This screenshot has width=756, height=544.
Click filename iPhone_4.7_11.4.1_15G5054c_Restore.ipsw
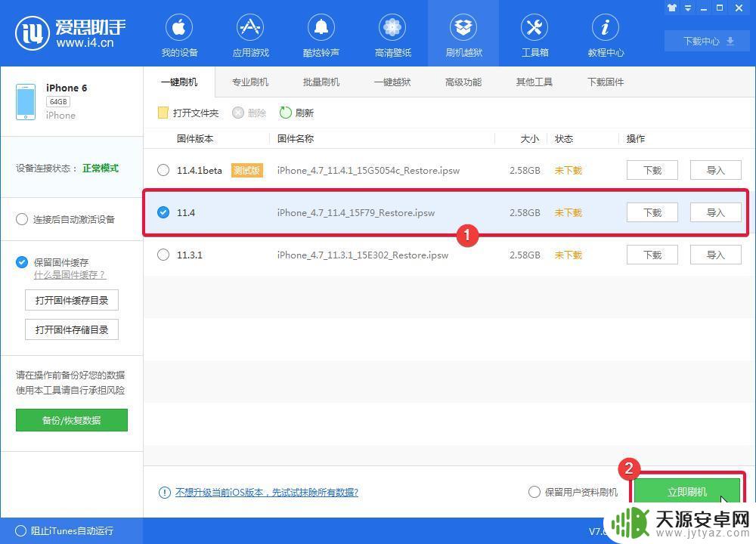pos(368,170)
